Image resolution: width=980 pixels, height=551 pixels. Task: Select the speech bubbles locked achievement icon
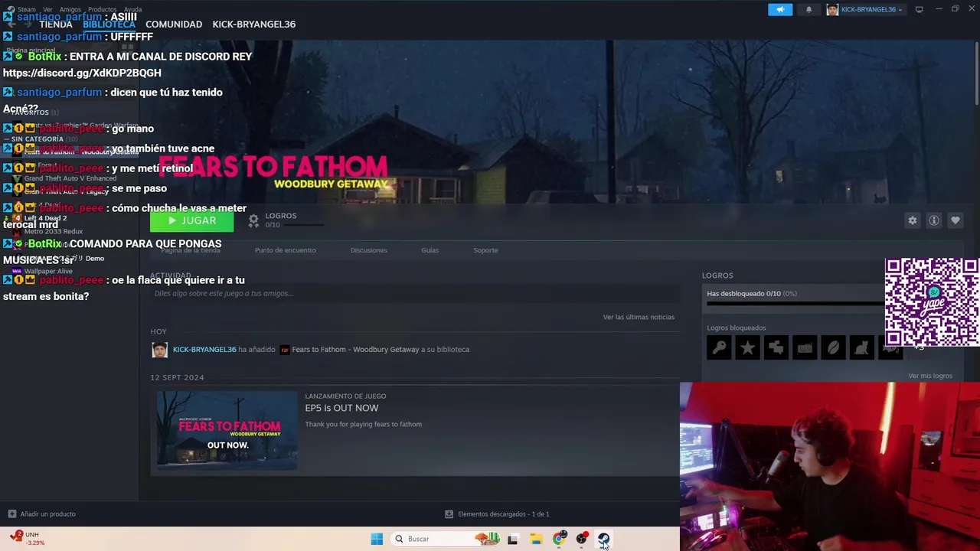pos(776,348)
